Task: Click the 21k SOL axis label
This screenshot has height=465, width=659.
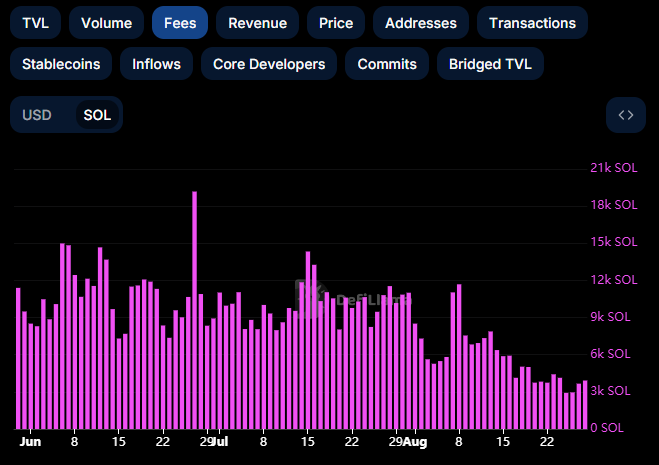Action: pyautogui.click(x=612, y=167)
